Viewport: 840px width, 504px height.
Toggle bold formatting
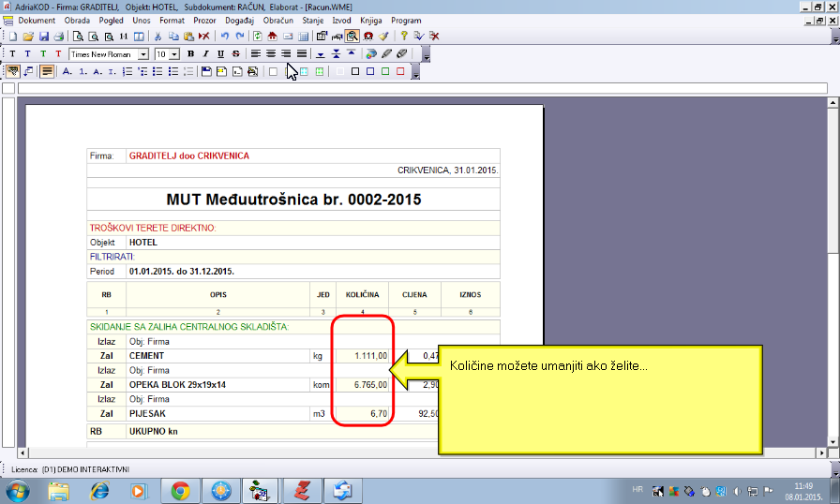click(190, 54)
